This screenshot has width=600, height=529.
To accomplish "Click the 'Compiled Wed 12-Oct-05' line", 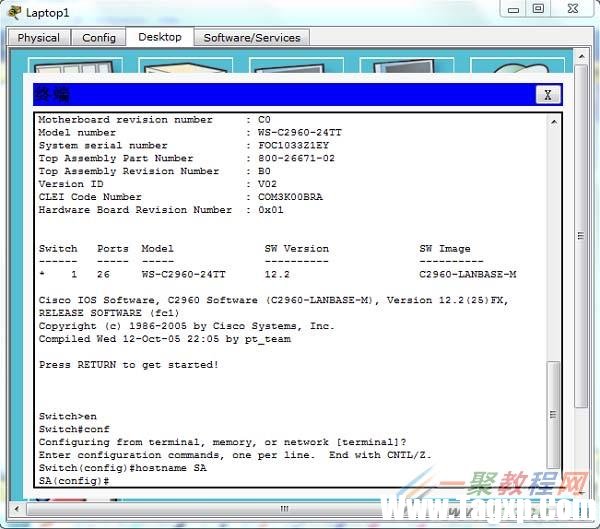I will pos(165,339).
